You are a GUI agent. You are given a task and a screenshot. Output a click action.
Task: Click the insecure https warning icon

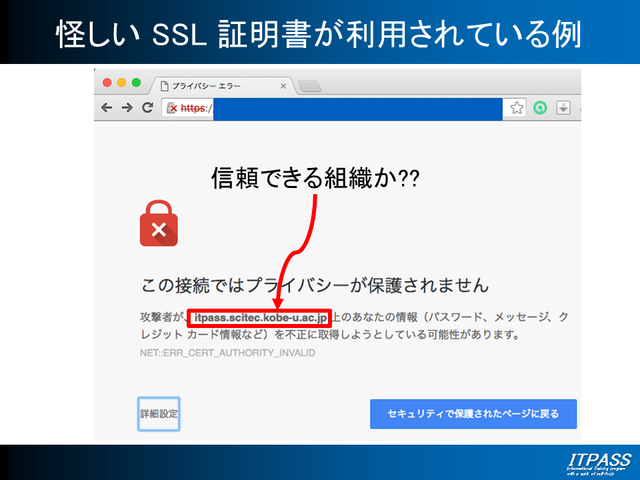coord(172,107)
